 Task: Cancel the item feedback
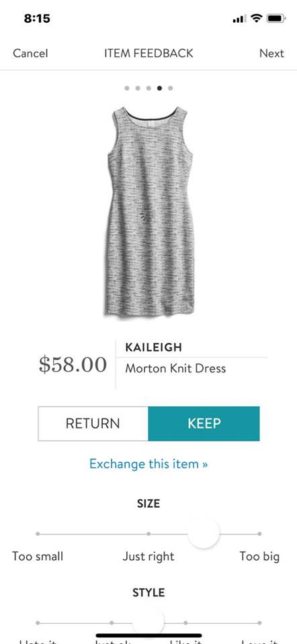[30, 54]
